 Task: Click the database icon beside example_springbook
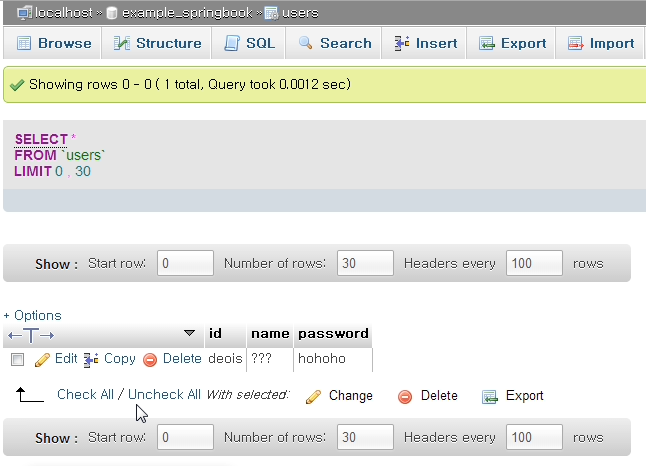click(x=112, y=13)
